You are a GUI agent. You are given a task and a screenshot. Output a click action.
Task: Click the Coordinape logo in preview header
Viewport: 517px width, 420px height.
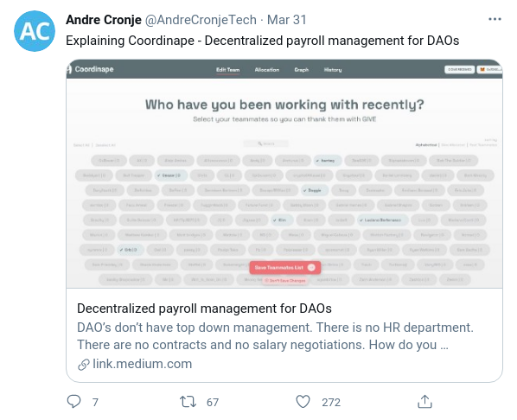point(90,69)
